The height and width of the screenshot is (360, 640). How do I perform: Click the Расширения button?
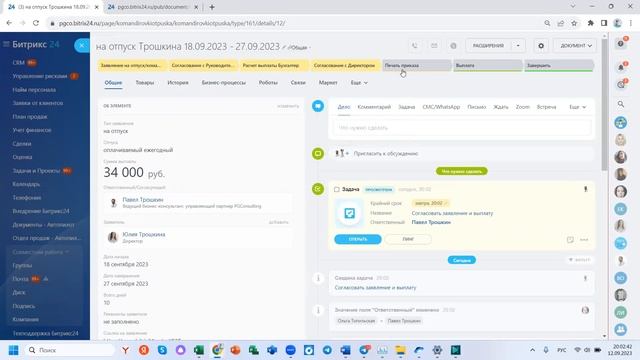[x=488, y=46]
